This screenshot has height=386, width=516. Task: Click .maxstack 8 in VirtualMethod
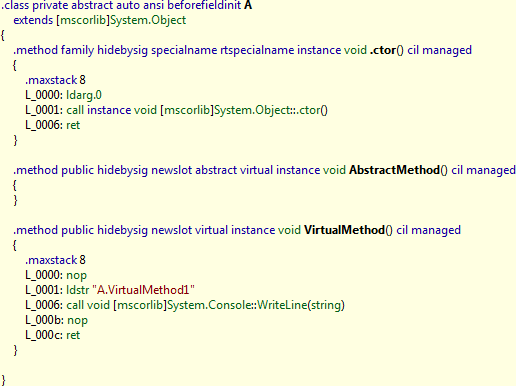point(55,260)
